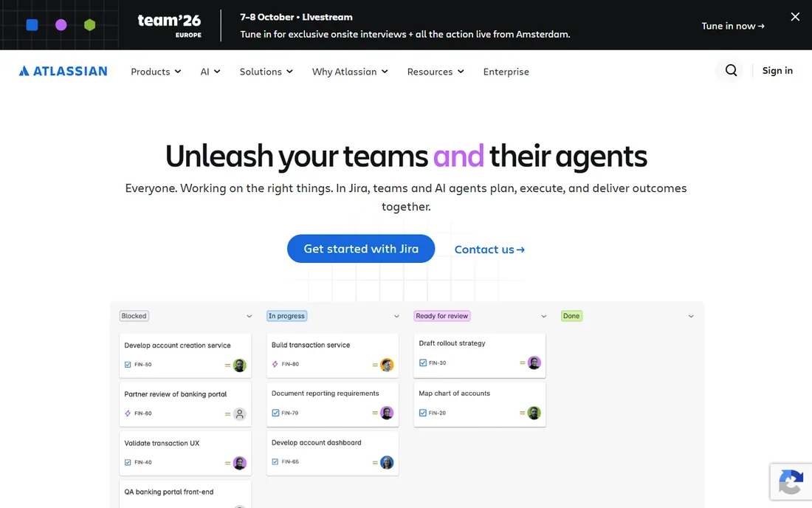Click the Ready for review status label
The width and height of the screenshot is (812, 508).
pos(441,316)
